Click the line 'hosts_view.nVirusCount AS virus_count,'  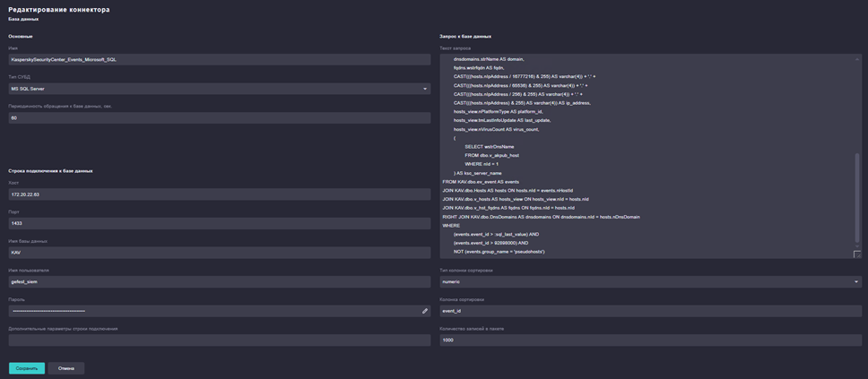coord(496,129)
